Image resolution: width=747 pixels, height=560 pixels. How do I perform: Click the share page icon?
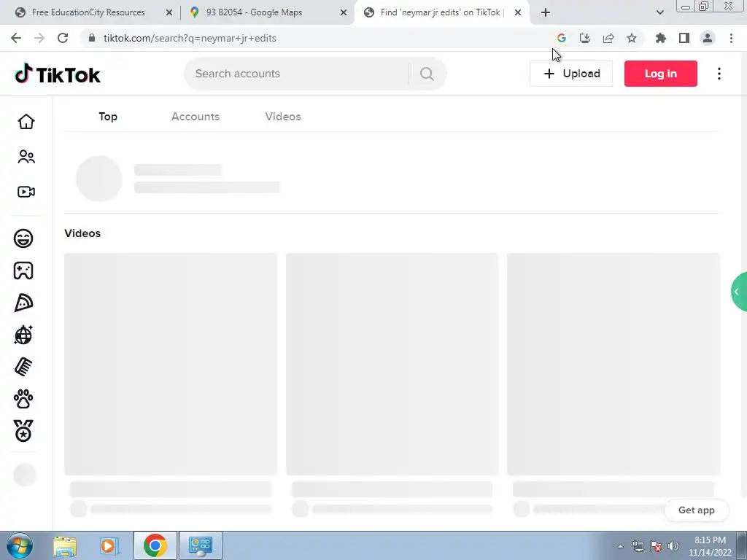[x=608, y=38]
